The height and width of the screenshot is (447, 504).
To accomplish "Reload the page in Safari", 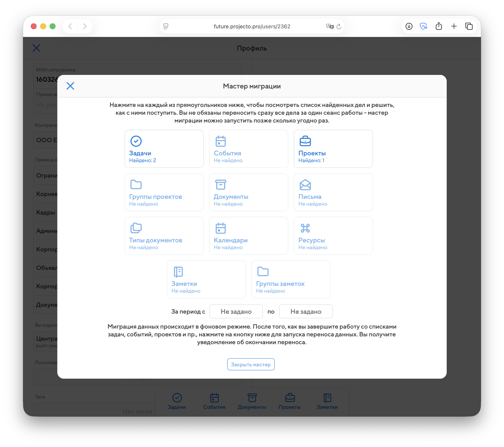I will (x=339, y=26).
